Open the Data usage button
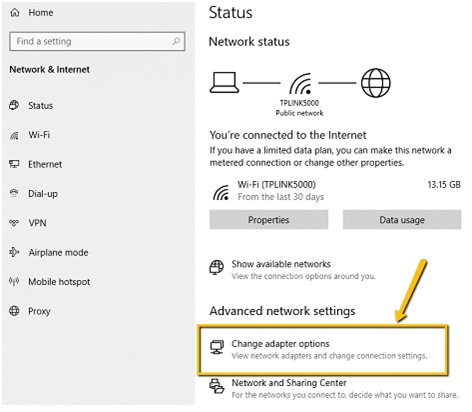Image resolution: width=472 pixels, height=412 pixels. click(402, 220)
